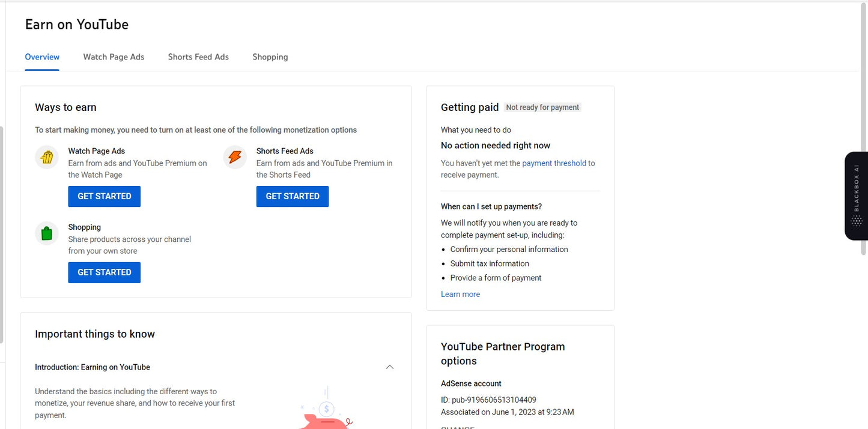Get started with Shorts Feed Ads
Image resolution: width=868 pixels, height=429 pixels.
pos(292,196)
